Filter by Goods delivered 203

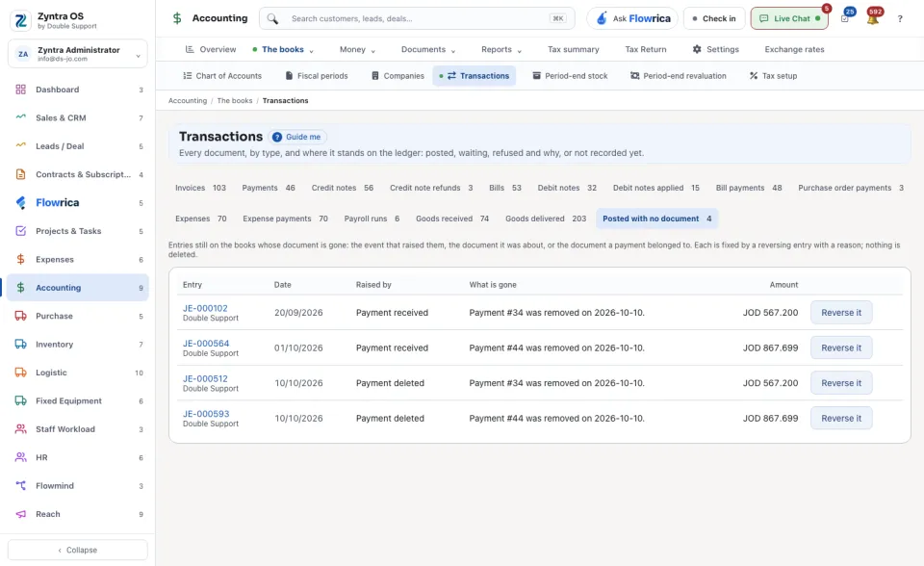(x=546, y=219)
